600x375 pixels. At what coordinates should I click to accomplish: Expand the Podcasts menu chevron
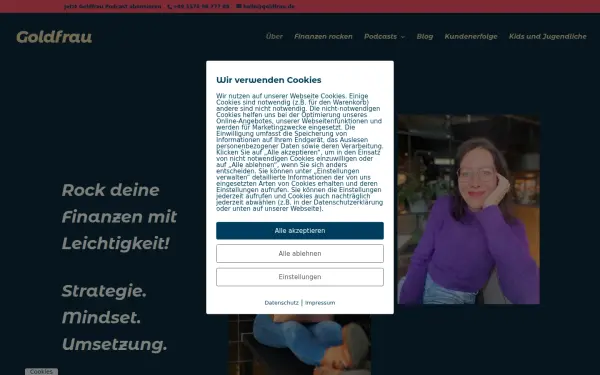click(403, 37)
